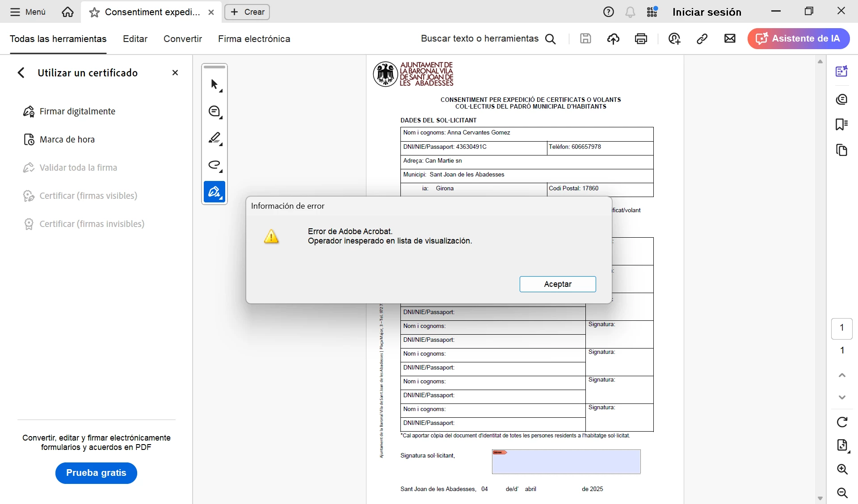Click the Firmar digitalmente option
Image resolution: width=858 pixels, height=504 pixels.
(x=77, y=111)
